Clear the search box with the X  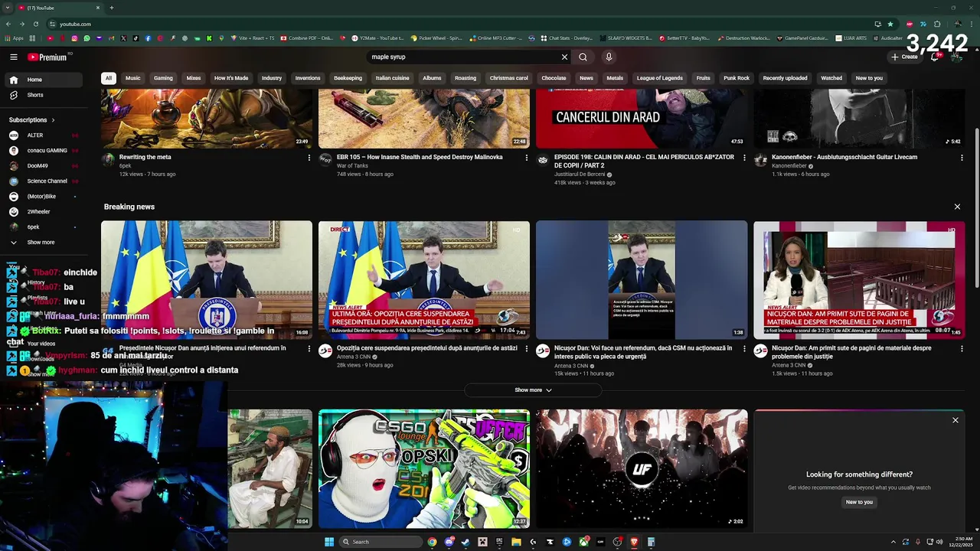click(x=564, y=57)
